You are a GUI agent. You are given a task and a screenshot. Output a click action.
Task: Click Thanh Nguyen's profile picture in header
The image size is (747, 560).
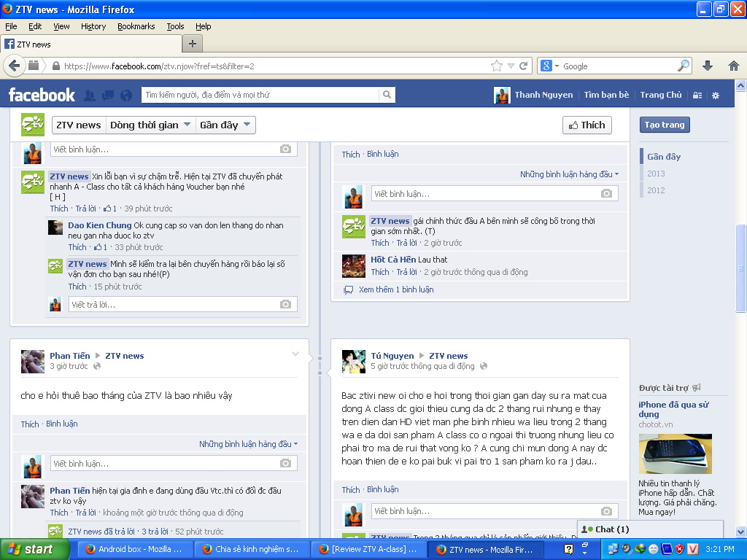point(502,96)
